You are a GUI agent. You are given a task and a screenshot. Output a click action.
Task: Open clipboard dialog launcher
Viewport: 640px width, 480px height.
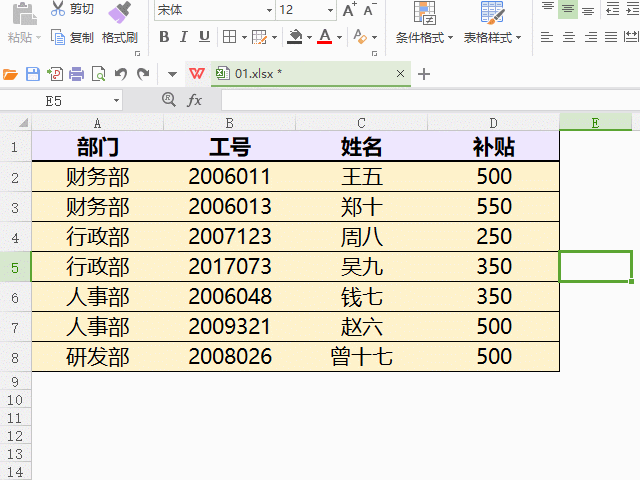pyautogui.click(x=138, y=53)
